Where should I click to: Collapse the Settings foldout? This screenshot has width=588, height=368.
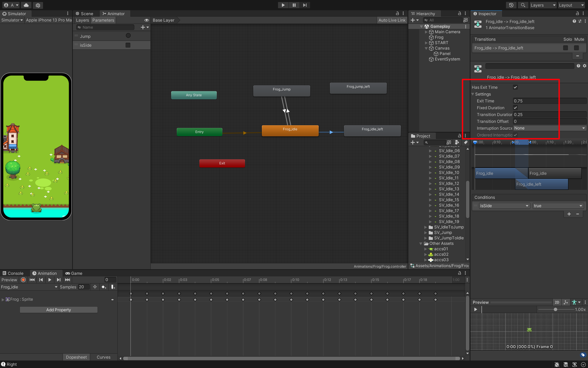pos(473,94)
